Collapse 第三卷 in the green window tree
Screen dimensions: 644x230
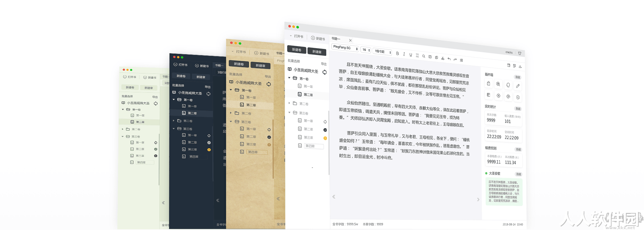point(123,137)
